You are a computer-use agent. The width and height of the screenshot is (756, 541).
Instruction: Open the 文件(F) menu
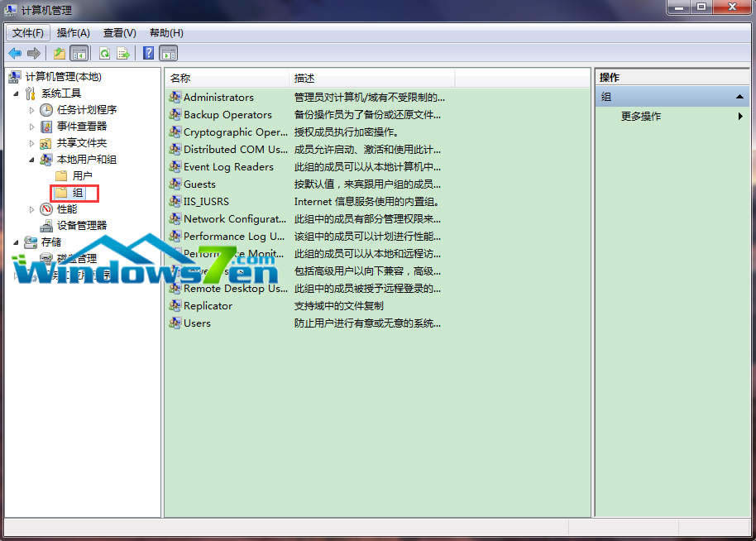coord(26,32)
